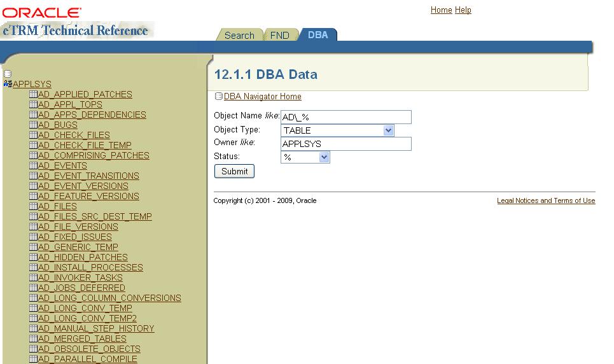Click the table icon beside AD_JOBS_DEFERRED
This screenshot has width=614, height=364.
[x=33, y=288]
